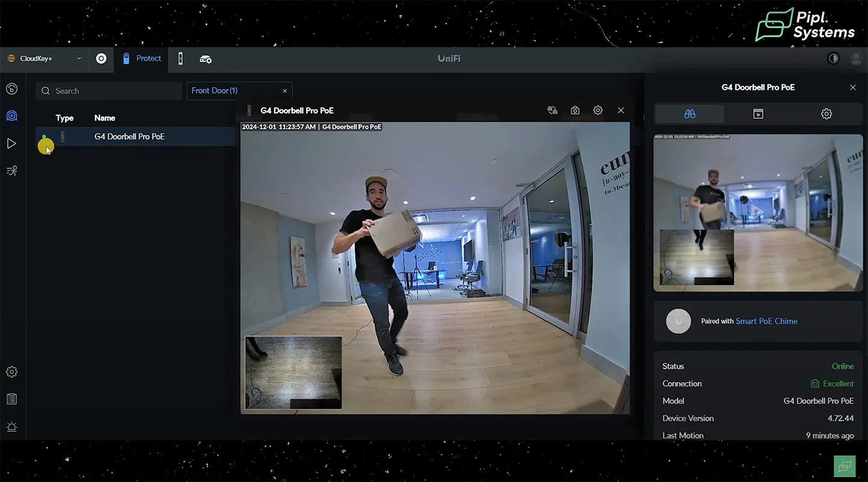Open the UniFi Network application icon
The width and height of the screenshot is (868, 482).
pyautogui.click(x=101, y=59)
